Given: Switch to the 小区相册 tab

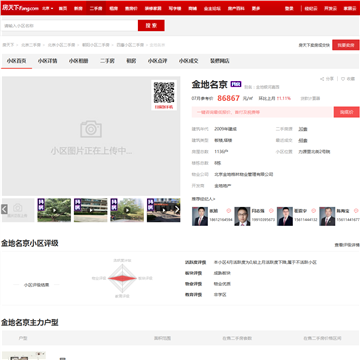Looking at the screenshot, I should [78, 61].
